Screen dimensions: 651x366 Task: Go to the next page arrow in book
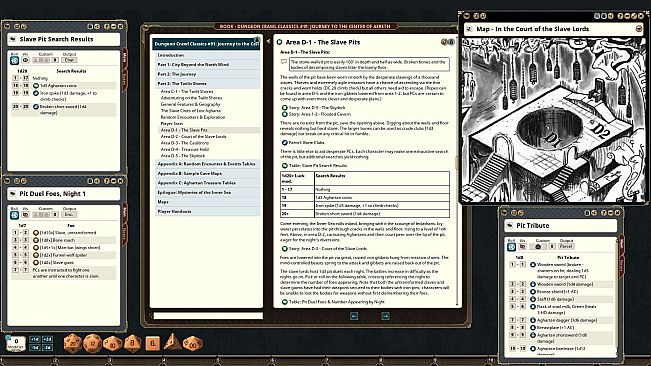point(385,316)
